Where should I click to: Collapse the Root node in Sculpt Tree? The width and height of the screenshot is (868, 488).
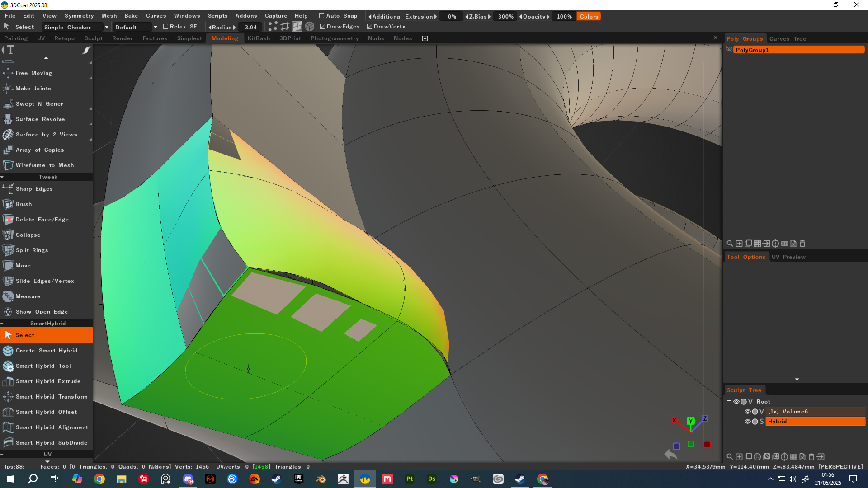[x=729, y=401]
